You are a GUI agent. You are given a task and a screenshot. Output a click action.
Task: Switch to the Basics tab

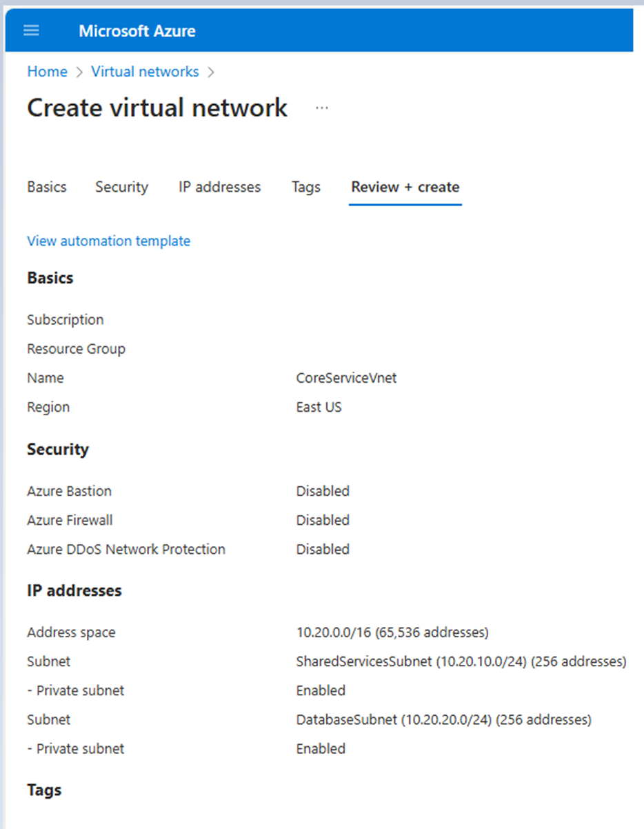[46, 187]
